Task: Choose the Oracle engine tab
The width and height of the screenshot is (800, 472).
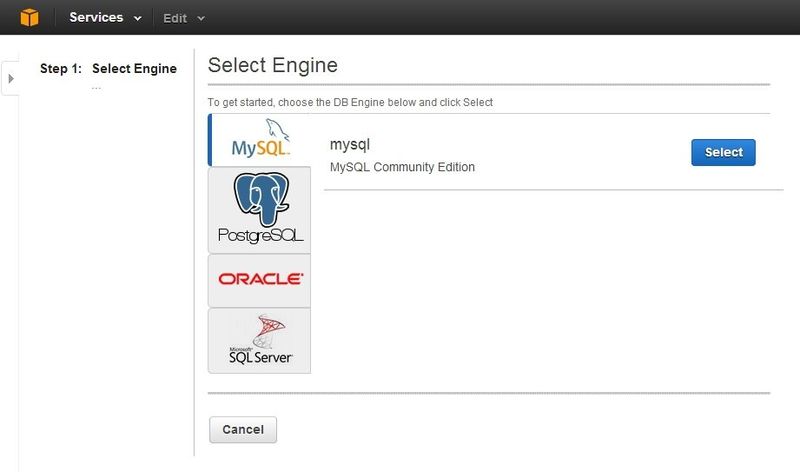Action: click(x=260, y=280)
